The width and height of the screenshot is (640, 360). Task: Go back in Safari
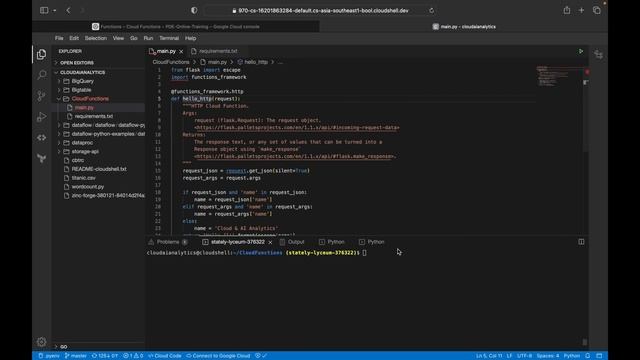pyautogui.click(x=69, y=10)
